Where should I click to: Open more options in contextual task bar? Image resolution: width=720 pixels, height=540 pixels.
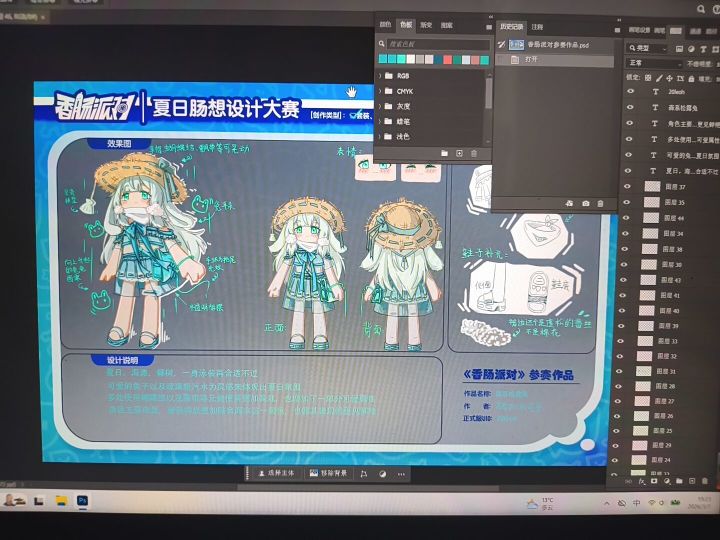click(x=401, y=474)
